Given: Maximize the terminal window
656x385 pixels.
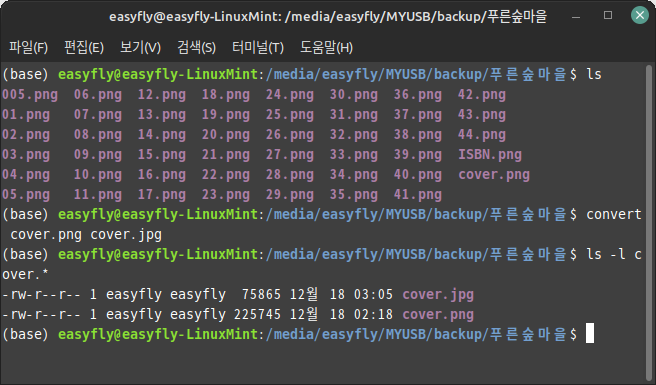Looking at the screenshot, I should tap(608, 15).
